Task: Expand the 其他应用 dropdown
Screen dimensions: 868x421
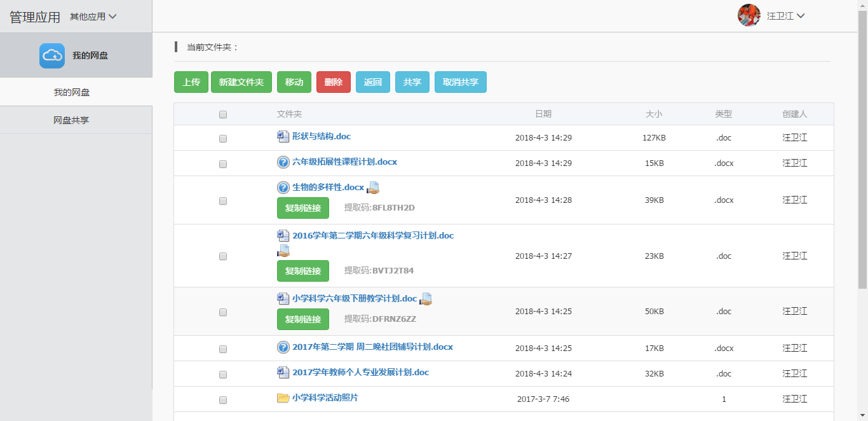Action: [x=93, y=17]
